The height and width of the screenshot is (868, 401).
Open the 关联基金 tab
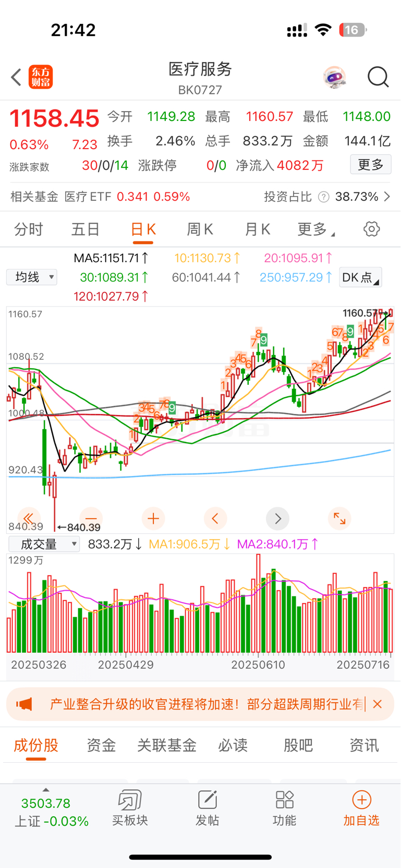pyautogui.click(x=167, y=745)
